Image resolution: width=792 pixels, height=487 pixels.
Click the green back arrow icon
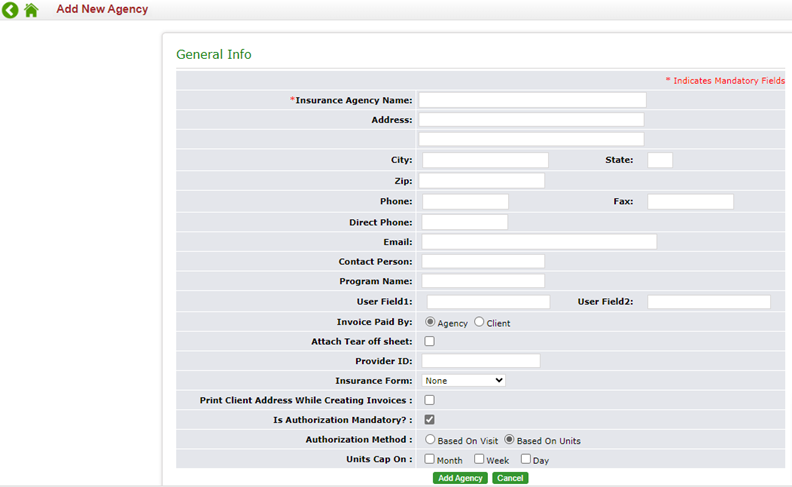coord(10,10)
